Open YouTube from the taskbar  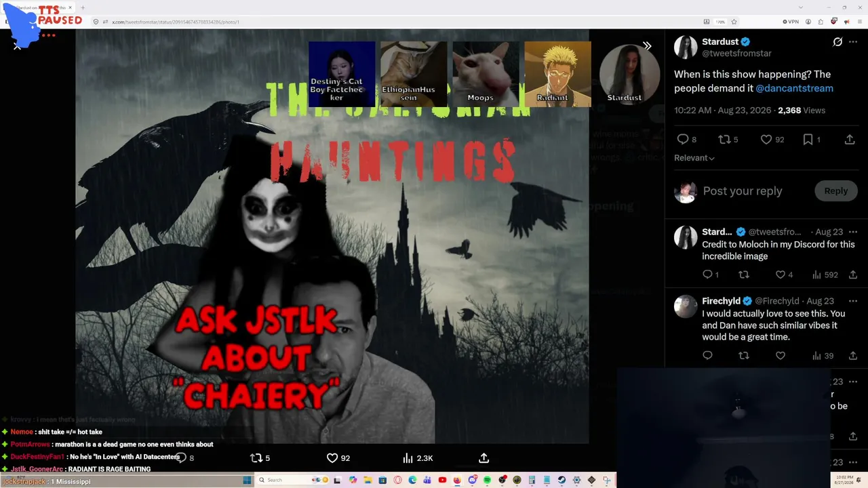pos(442,480)
